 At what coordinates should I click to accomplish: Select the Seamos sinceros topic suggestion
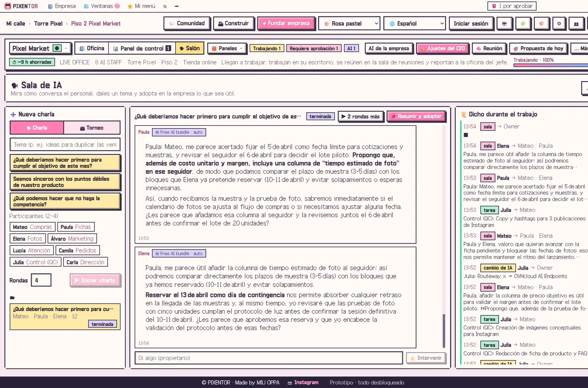tap(65, 182)
